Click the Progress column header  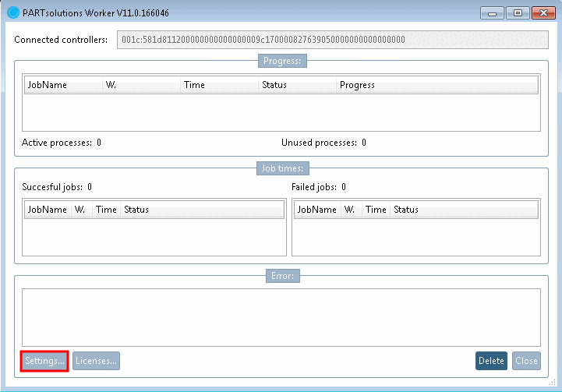[437, 85]
